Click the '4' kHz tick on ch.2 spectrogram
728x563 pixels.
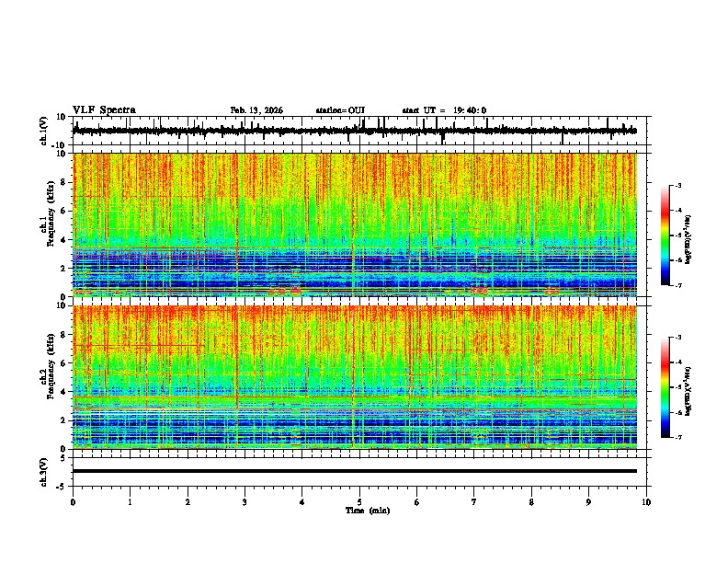pyautogui.click(x=63, y=392)
